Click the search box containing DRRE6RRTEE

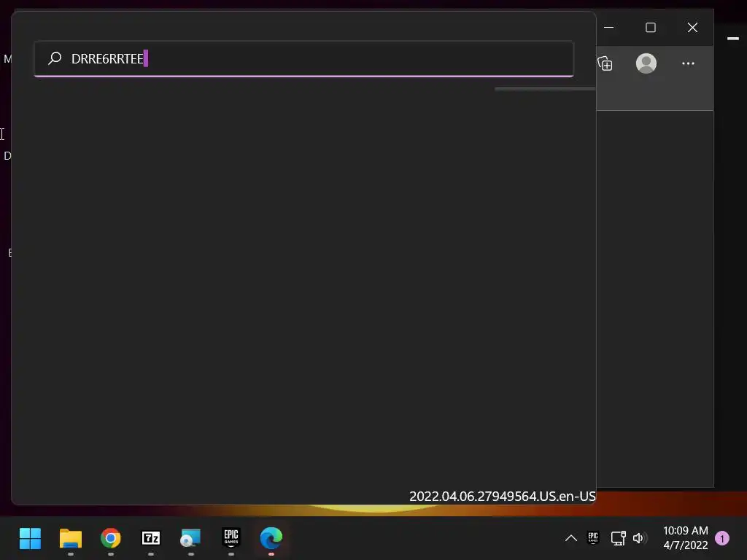coord(303,58)
